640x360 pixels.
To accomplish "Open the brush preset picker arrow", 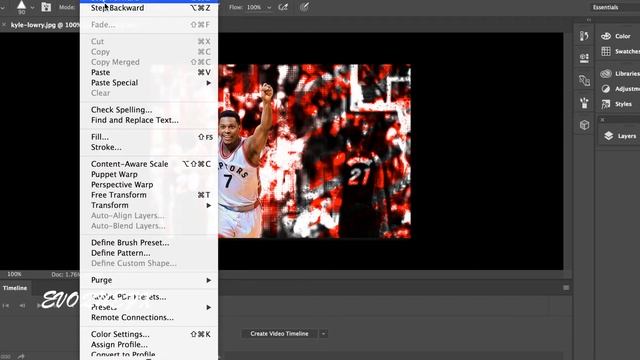I will click(x=32, y=7).
